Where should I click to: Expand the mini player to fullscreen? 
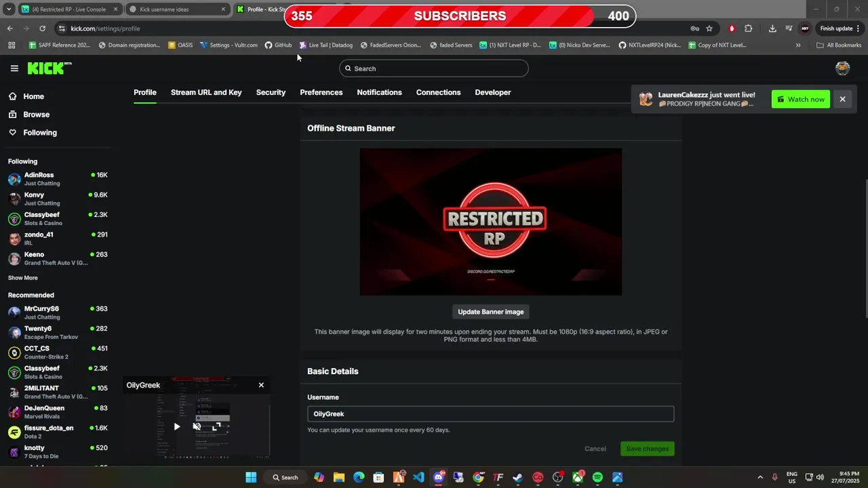coord(216,427)
